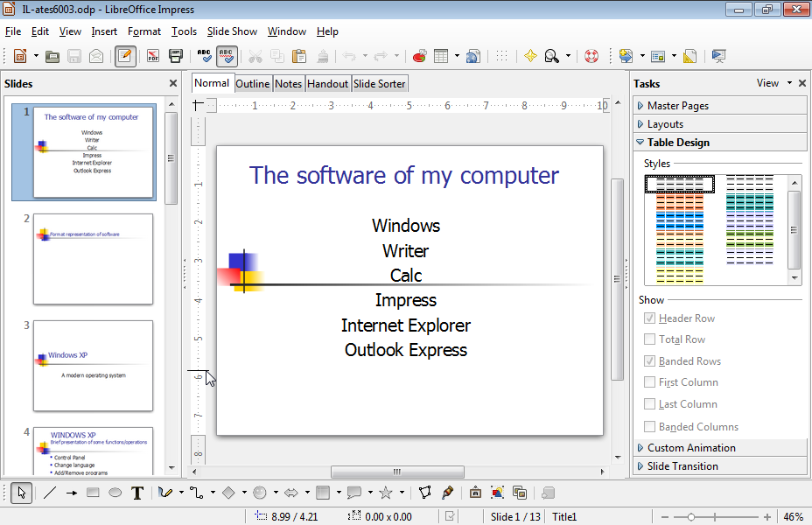Click zoom in plus button

tap(767, 517)
